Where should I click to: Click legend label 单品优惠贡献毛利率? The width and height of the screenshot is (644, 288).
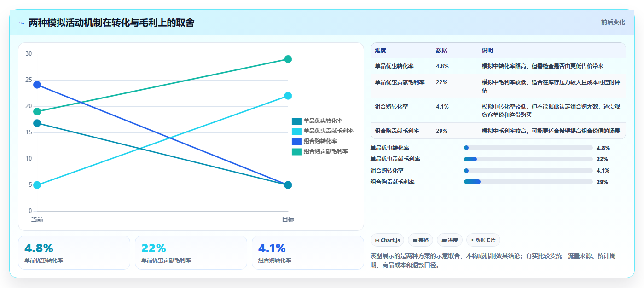(328, 131)
